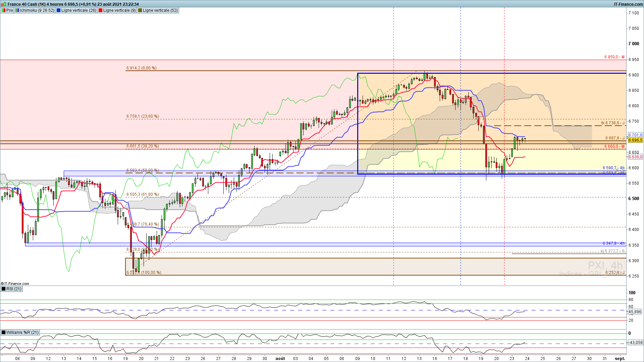Click the 7 000 price axis label

[634, 44]
